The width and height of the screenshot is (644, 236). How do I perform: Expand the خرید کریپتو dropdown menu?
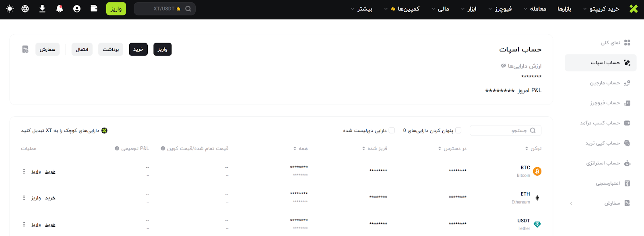pos(601,9)
